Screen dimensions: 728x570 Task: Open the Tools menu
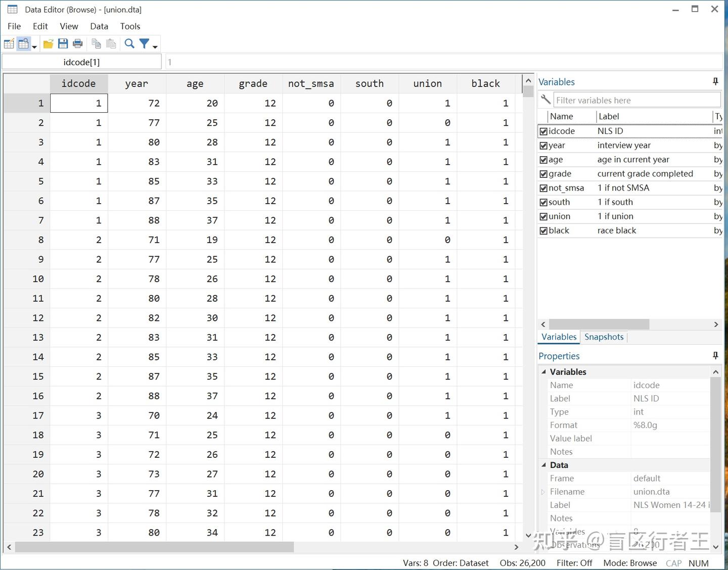[x=130, y=26]
